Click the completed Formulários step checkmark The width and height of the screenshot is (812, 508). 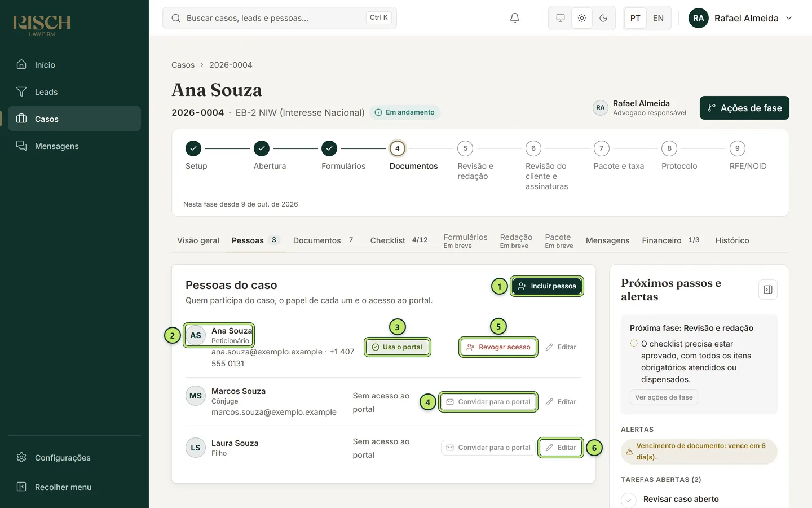coord(329,148)
